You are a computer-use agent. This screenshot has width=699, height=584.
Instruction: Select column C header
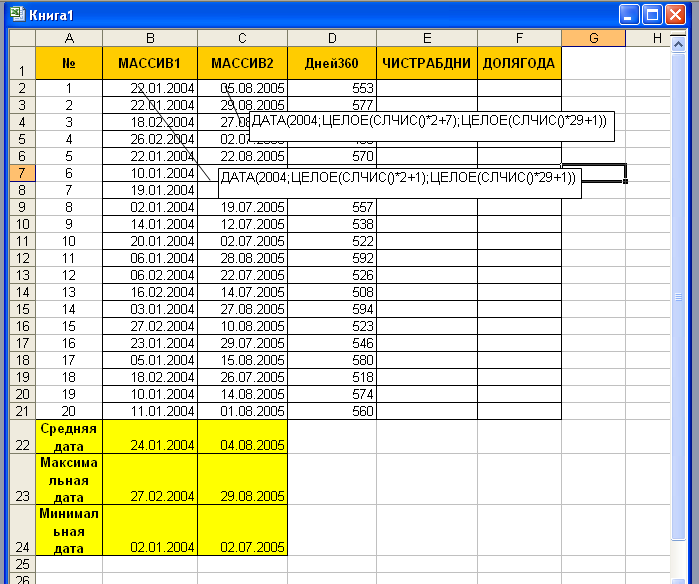243,38
